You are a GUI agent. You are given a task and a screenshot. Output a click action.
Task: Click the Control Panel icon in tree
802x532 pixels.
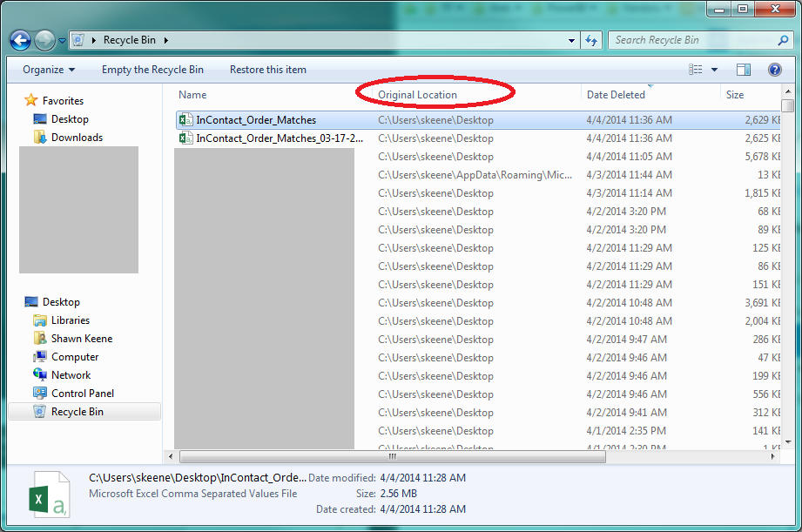tap(40, 394)
